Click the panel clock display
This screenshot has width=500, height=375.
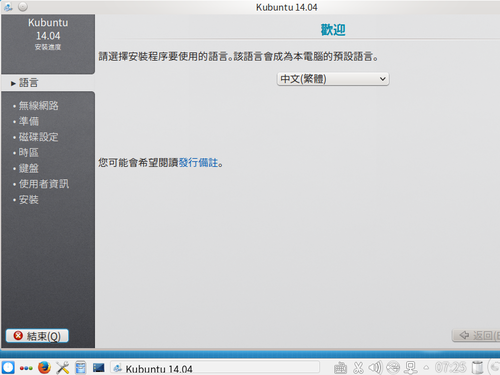450,368
